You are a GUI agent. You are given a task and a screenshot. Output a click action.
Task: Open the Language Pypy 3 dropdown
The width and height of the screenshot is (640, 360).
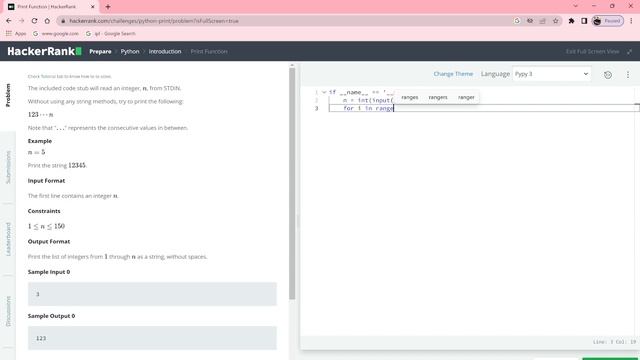[551, 74]
